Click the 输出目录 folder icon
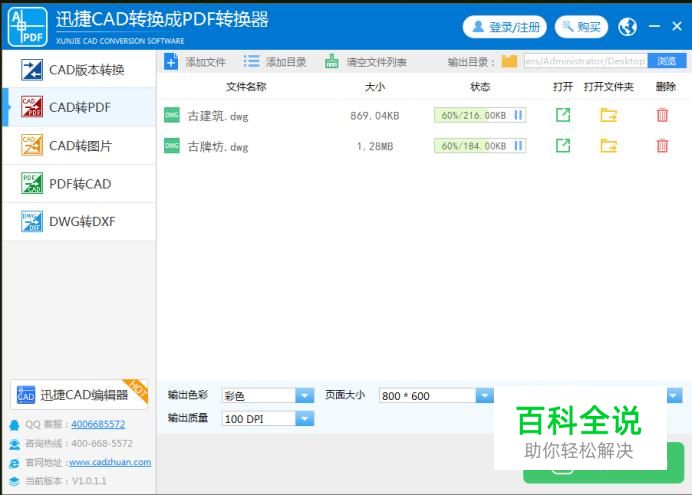The height and width of the screenshot is (495, 692). (509, 61)
